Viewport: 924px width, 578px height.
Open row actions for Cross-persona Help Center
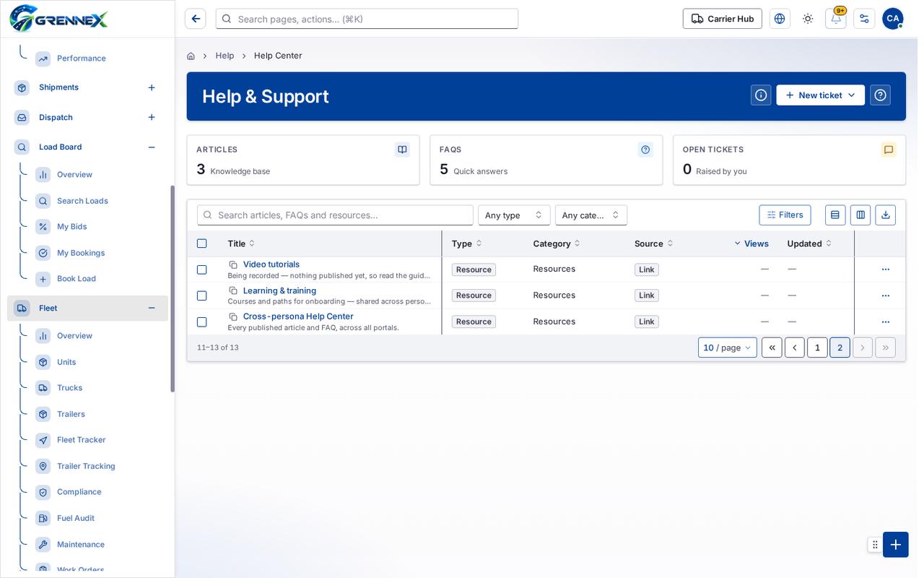coord(886,322)
